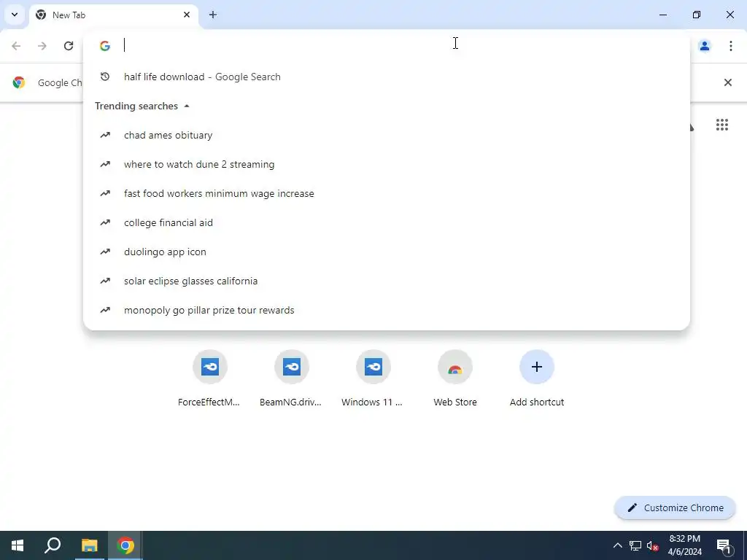Reload the current page
Viewport: 747px width, 560px height.
(x=69, y=46)
